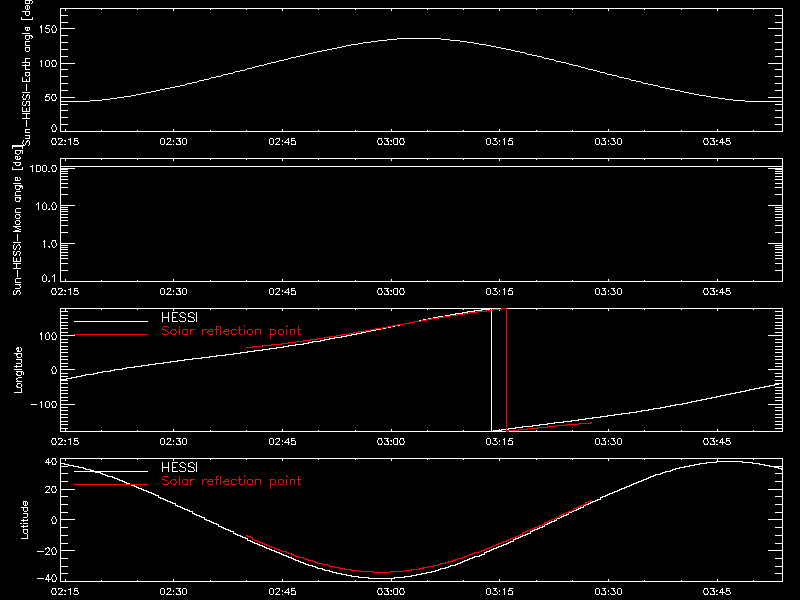The image size is (800, 600).
Task: Click 03:15 time label under Latitude plot
Action: click(x=499, y=591)
